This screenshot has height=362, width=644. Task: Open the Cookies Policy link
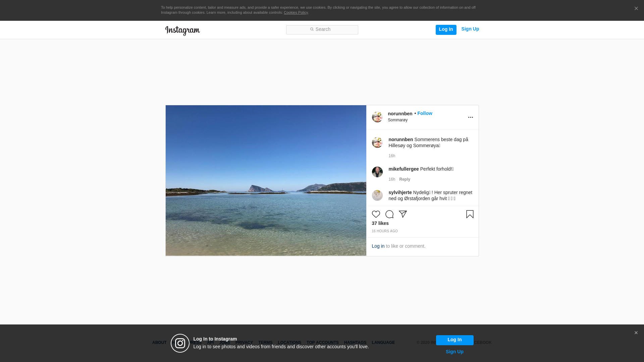pos(296,12)
